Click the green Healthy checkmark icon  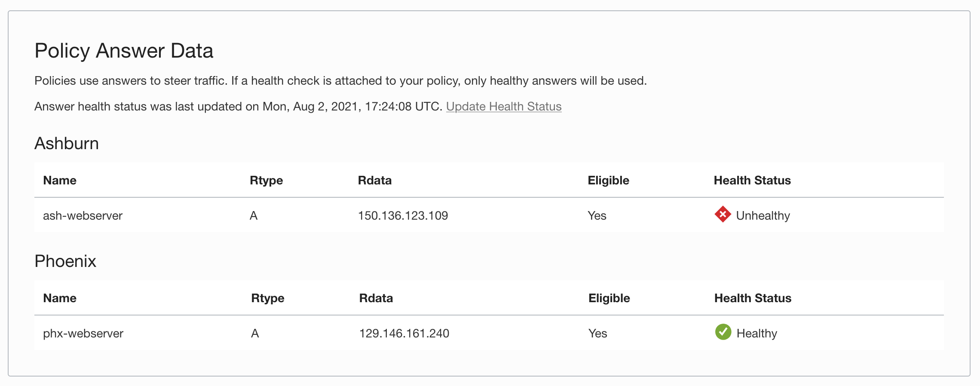click(x=723, y=332)
